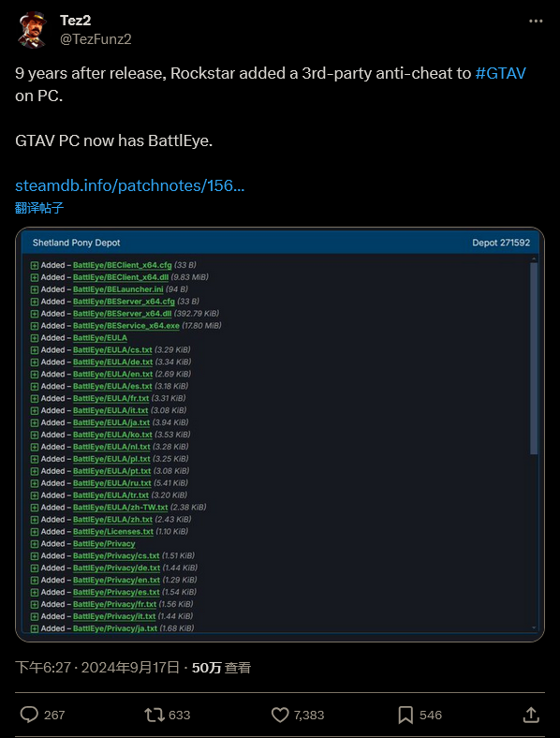Viewport: 560px width, 738px height.
Task: Open the embedded Shetland Pony Depot image
Action: (280, 435)
